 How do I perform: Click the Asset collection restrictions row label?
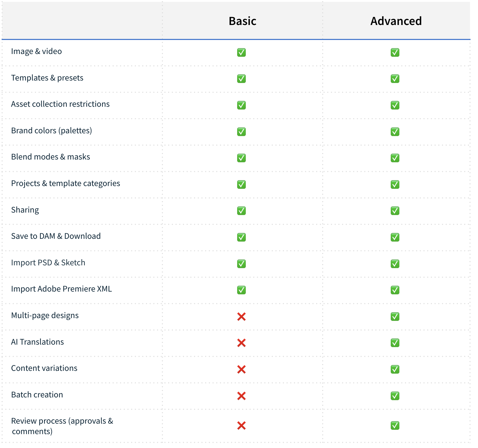pyautogui.click(x=60, y=104)
